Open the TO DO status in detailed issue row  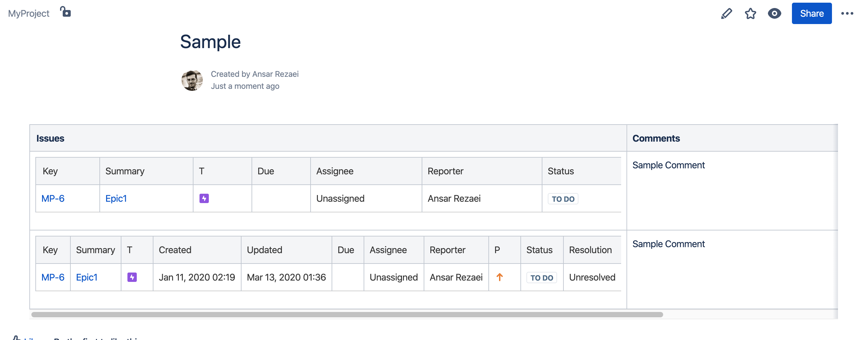click(541, 277)
